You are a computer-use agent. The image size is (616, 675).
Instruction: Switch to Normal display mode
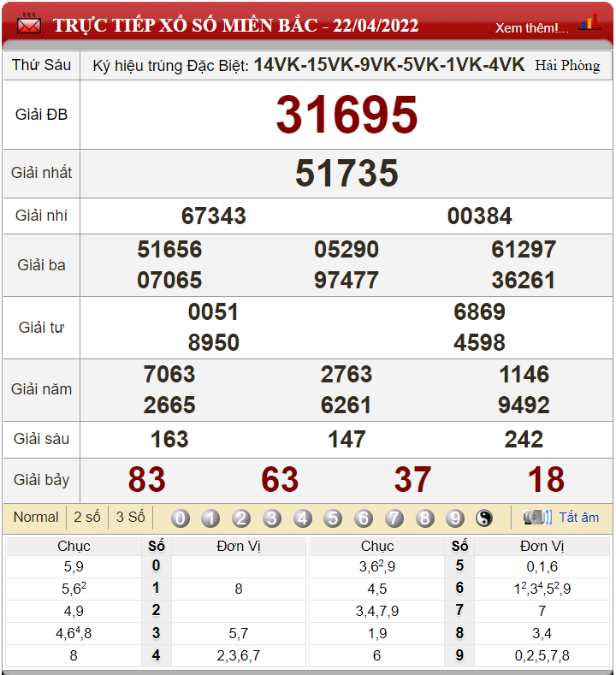[36, 517]
